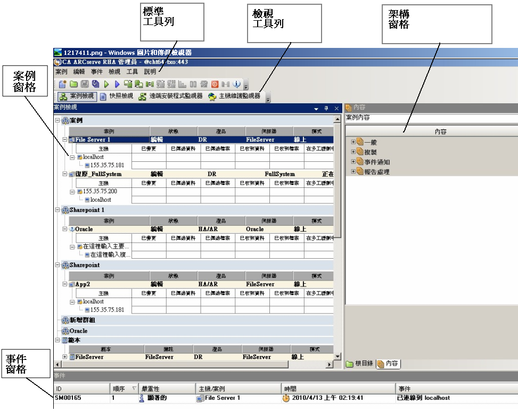This screenshot has height=420, width=518.
Task: Select event row SM00165
Action: (286, 398)
